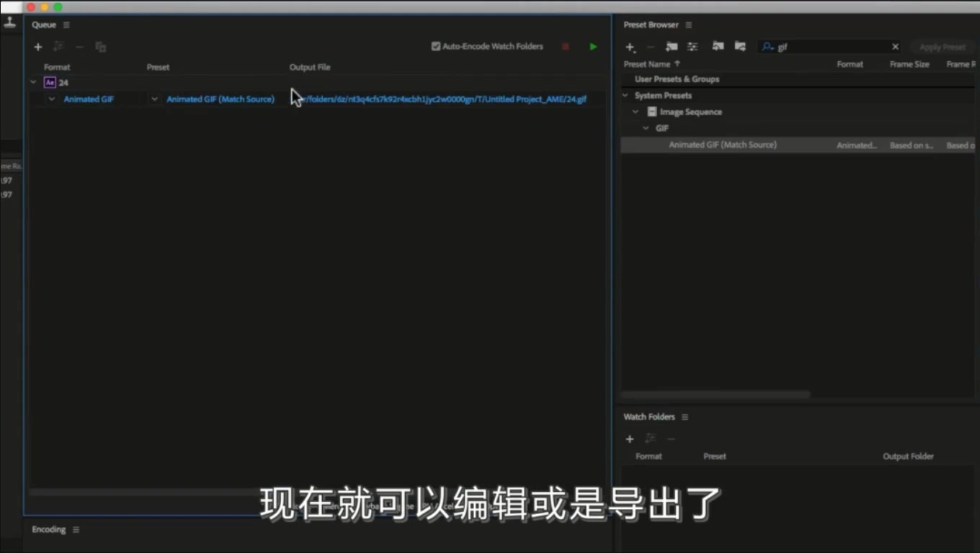Open the Encoding panel menu

77,529
